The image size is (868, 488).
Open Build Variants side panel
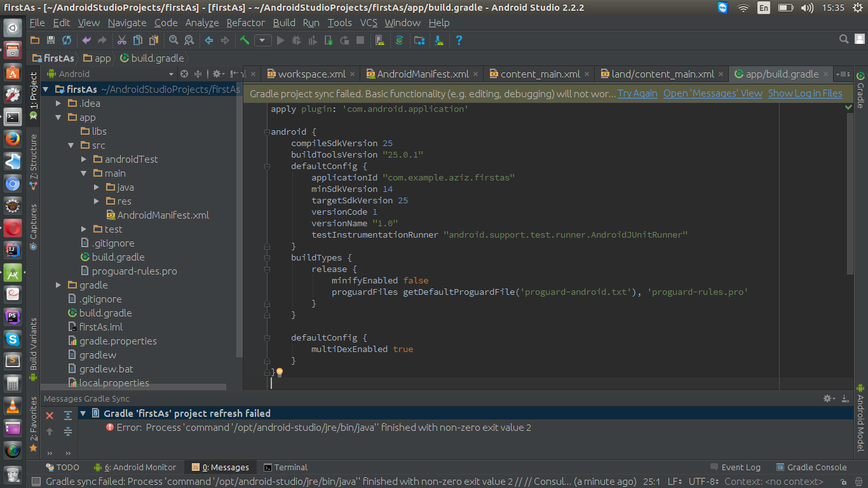[x=34, y=349]
